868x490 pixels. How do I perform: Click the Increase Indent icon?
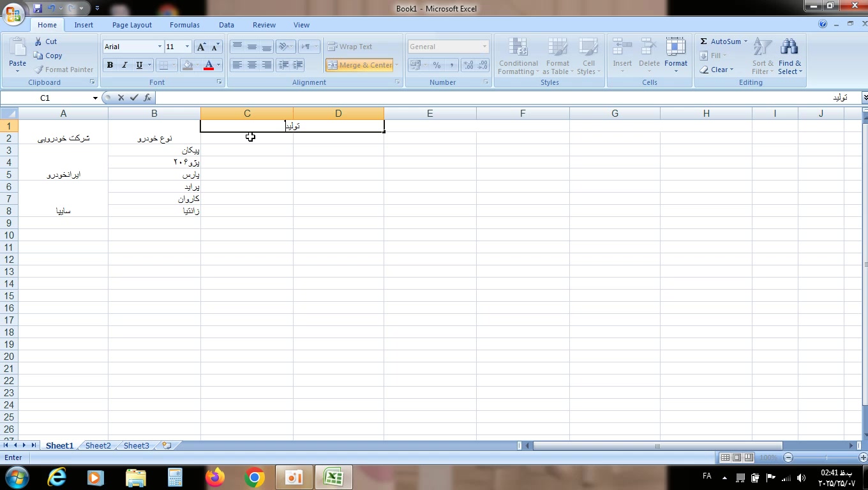297,65
